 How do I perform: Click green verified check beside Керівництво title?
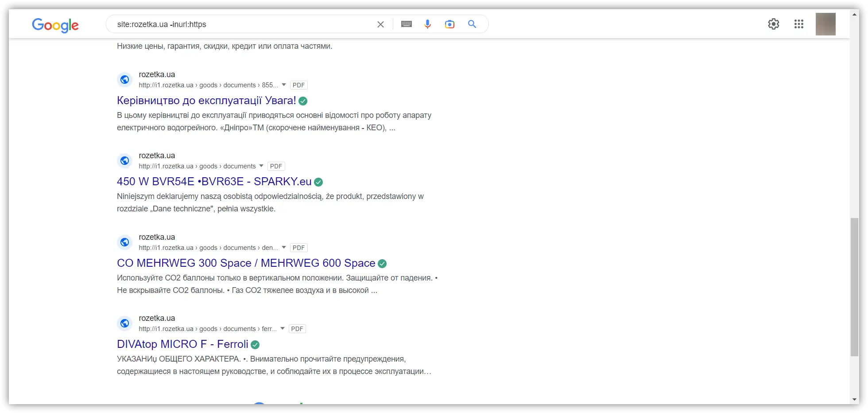pyautogui.click(x=303, y=101)
